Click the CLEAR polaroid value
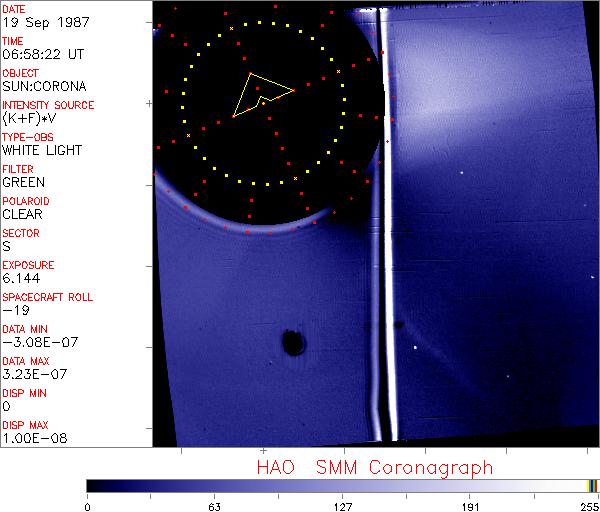600x512 pixels. click(23, 214)
